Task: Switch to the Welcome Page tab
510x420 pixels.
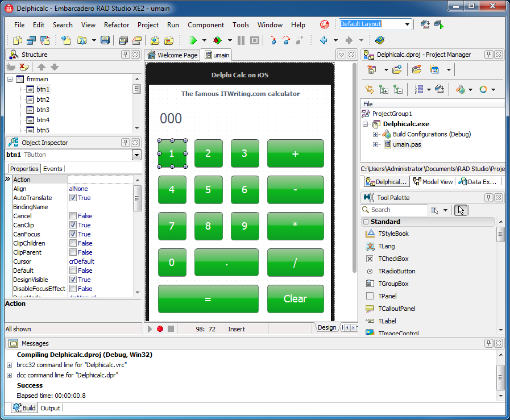Action: point(173,55)
